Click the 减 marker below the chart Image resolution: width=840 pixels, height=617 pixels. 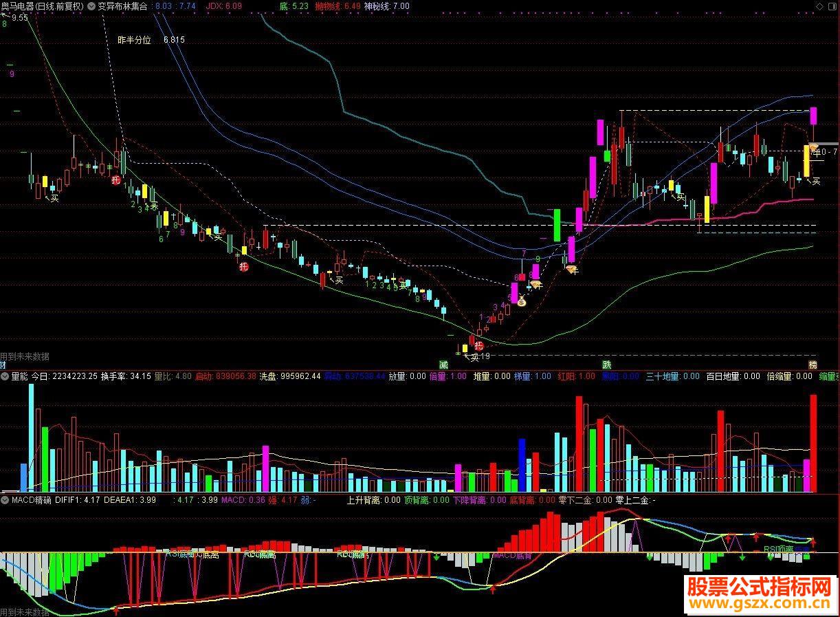pos(443,365)
